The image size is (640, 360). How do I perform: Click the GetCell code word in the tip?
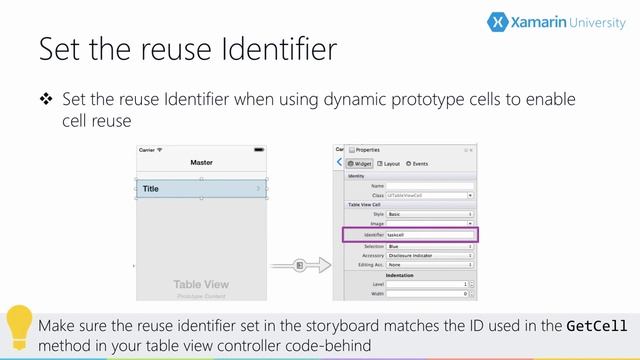597,326
